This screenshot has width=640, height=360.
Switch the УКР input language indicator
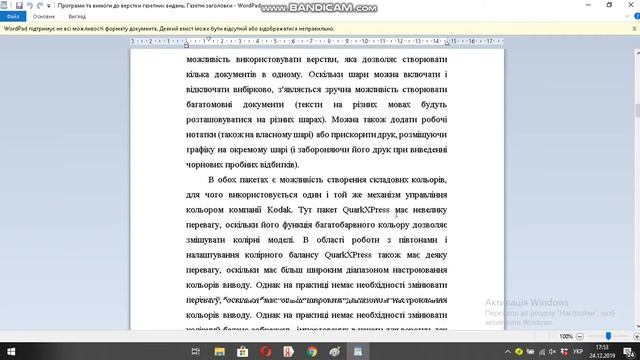578,351
